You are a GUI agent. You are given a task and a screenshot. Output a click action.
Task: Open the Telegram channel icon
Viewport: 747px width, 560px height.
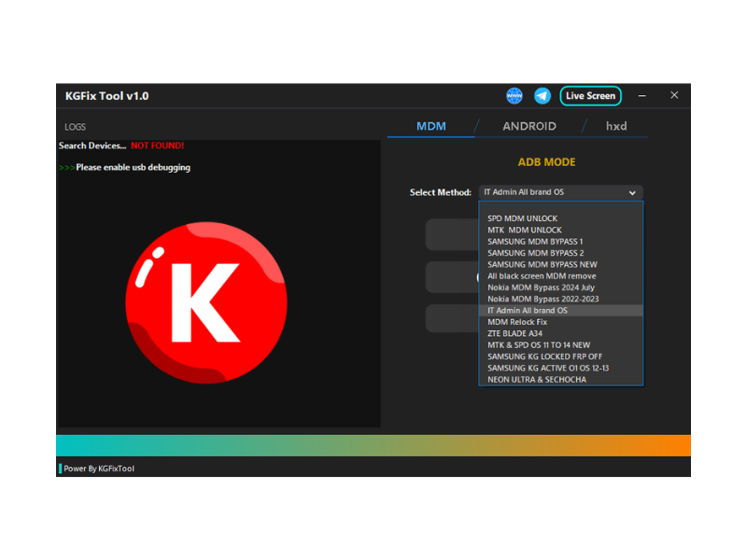coord(543,96)
